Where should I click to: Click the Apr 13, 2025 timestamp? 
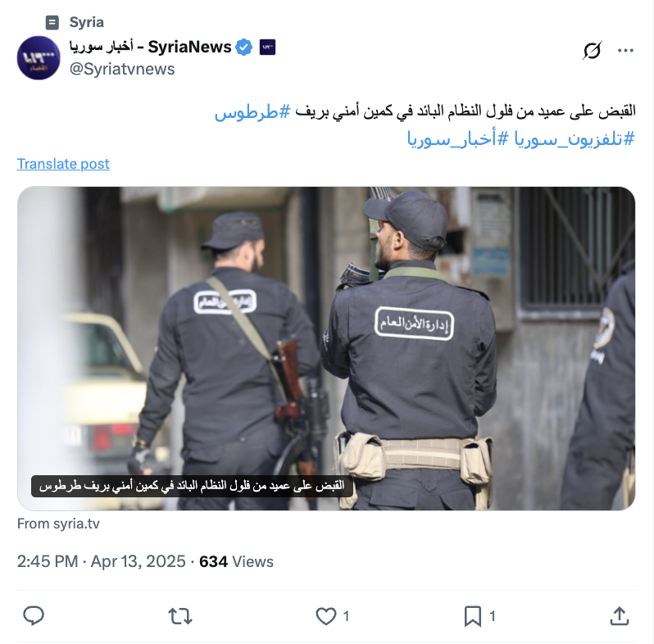point(138,561)
